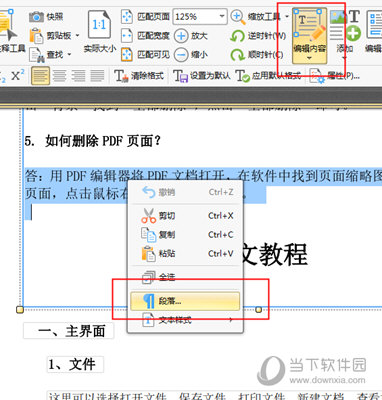
Task: Toggle right text alignment
Action: 78,76
